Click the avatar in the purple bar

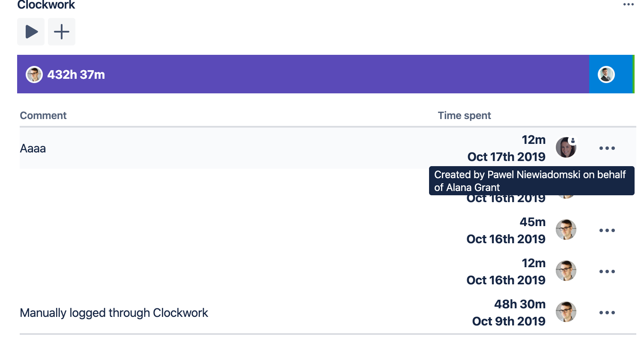34,75
